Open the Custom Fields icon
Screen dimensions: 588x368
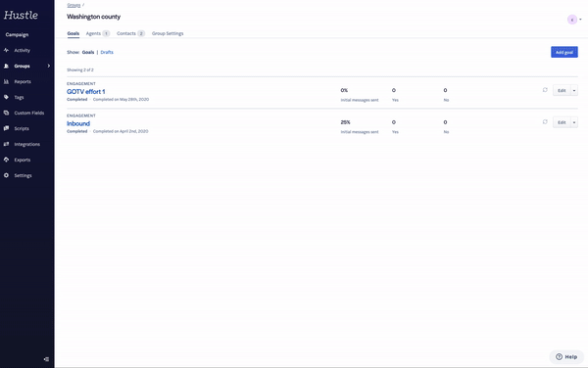7,113
